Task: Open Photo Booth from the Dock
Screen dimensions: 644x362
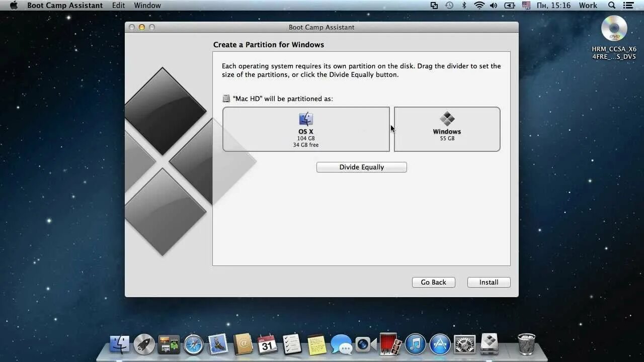Action: (390, 344)
